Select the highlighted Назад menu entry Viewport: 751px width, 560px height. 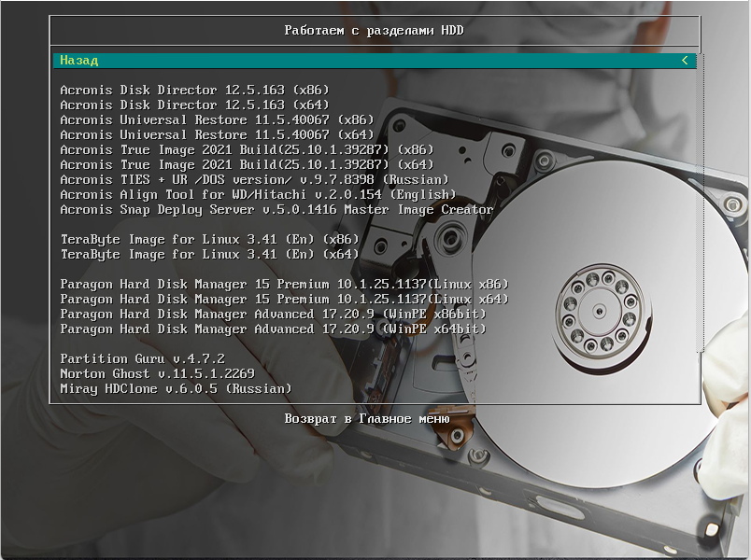pos(79,61)
